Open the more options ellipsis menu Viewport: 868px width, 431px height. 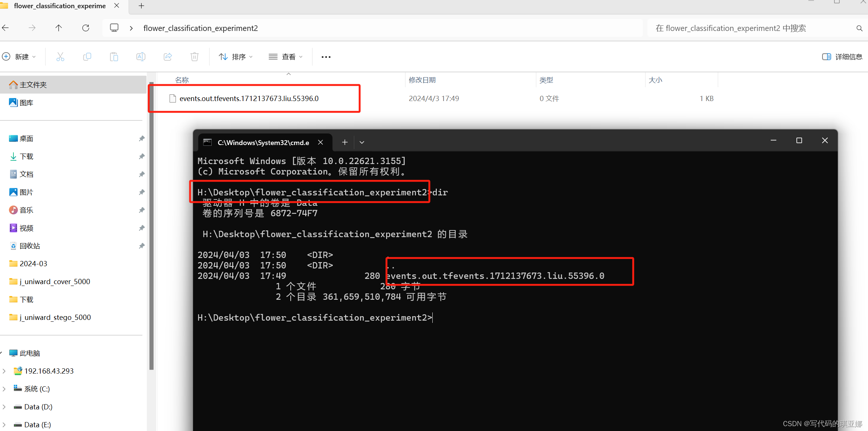point(326,57)
